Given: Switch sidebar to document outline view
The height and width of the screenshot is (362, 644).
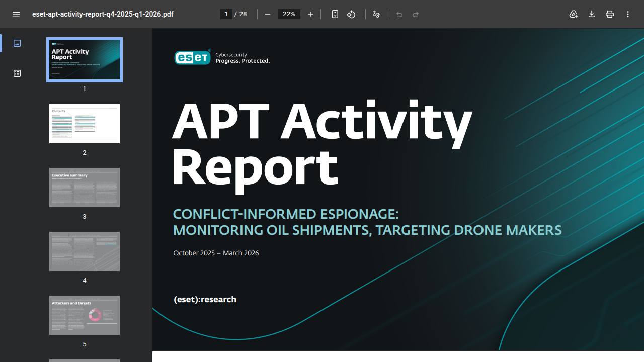Looking at the screenshot, I should (17, 73).
